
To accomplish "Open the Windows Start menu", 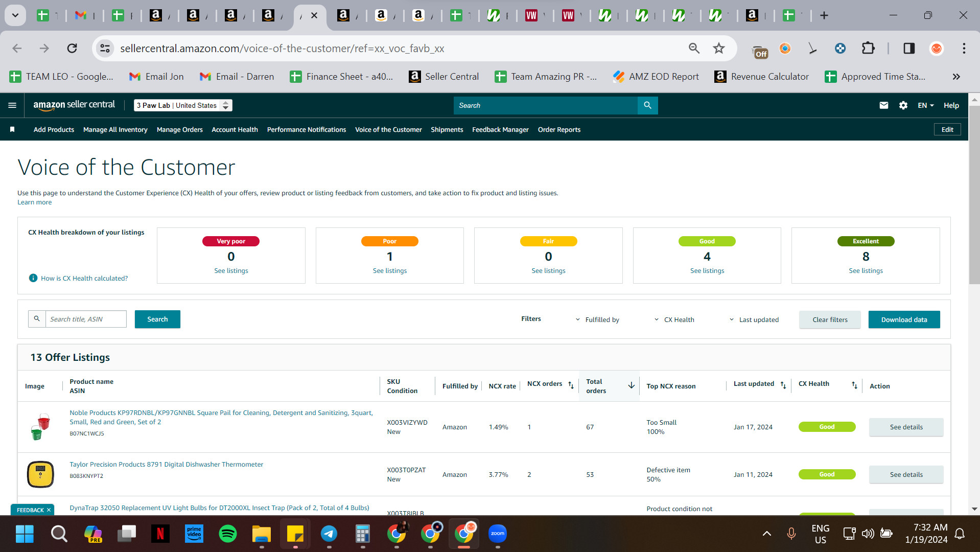I will coord(25,534).
